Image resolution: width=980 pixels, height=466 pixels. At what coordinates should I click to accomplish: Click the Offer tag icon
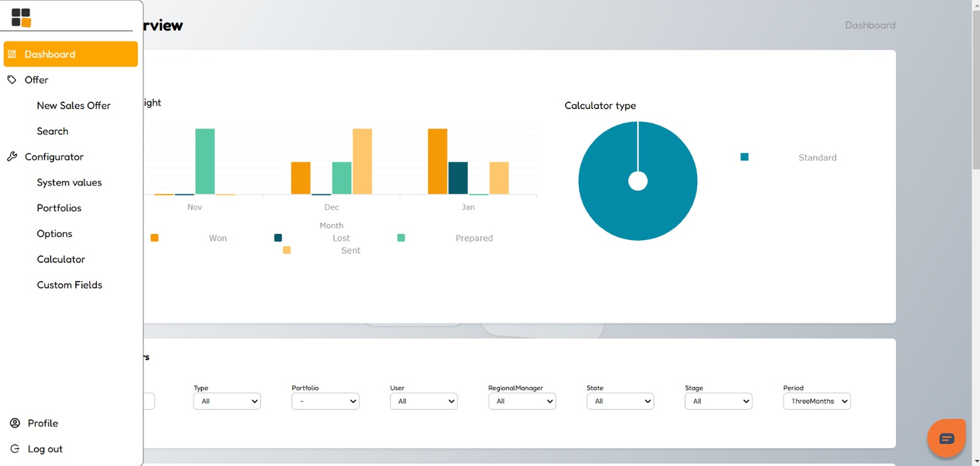pos(11,80)
